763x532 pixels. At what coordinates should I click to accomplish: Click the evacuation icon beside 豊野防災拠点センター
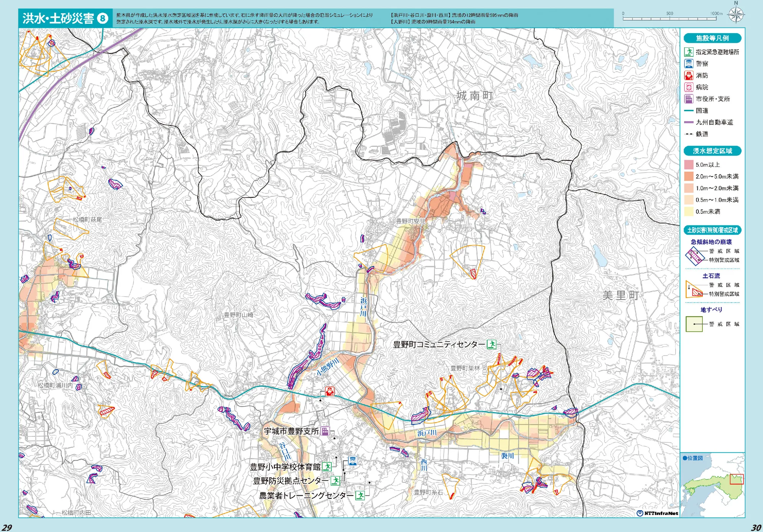(x=335, y=481)
